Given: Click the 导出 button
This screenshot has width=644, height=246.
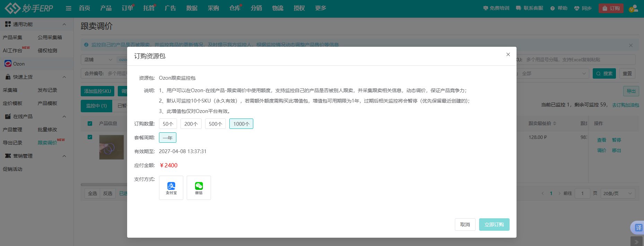Looking at the screenshot, I should 631,91.
